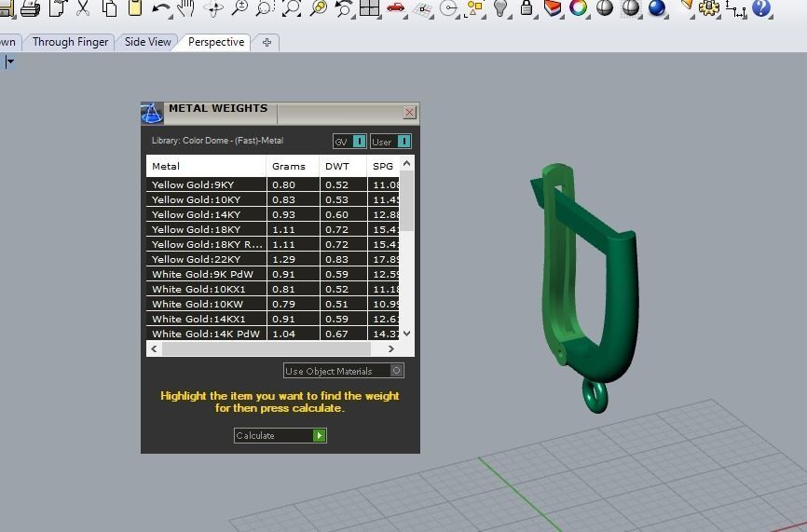
Task: Click the light bulb Hide objects icon
Action: 500,8
